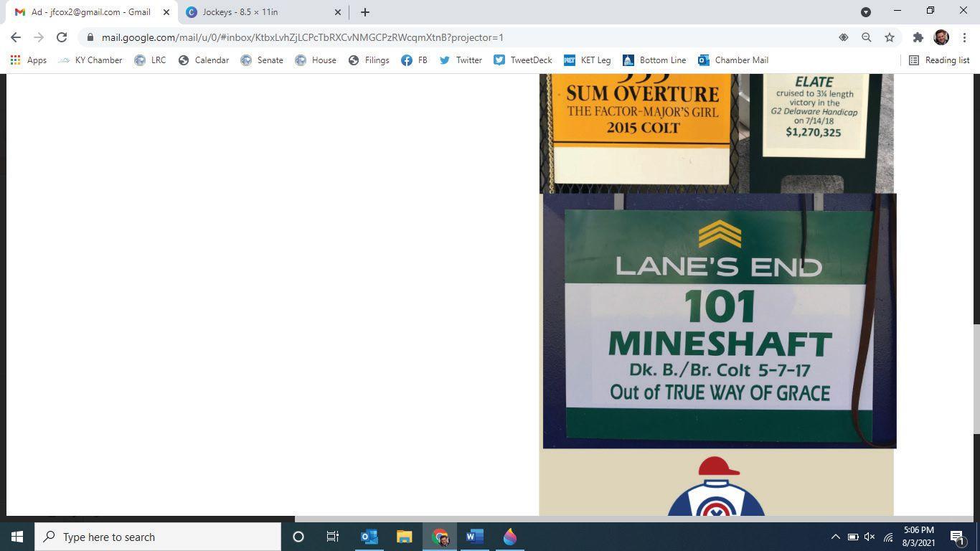Open the House bookmark
This screenshot has height=551, width=980.
[x=316, y=60]
